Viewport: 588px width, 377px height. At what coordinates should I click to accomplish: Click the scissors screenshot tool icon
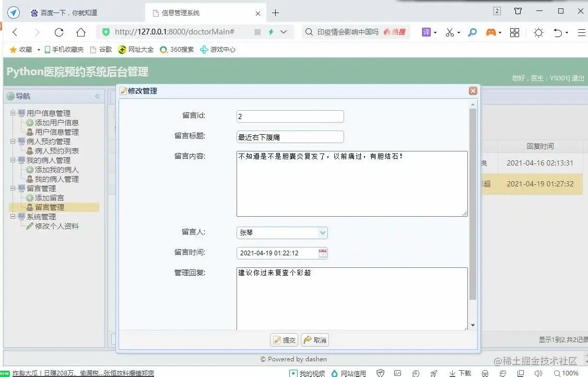[x=450, y=32]
